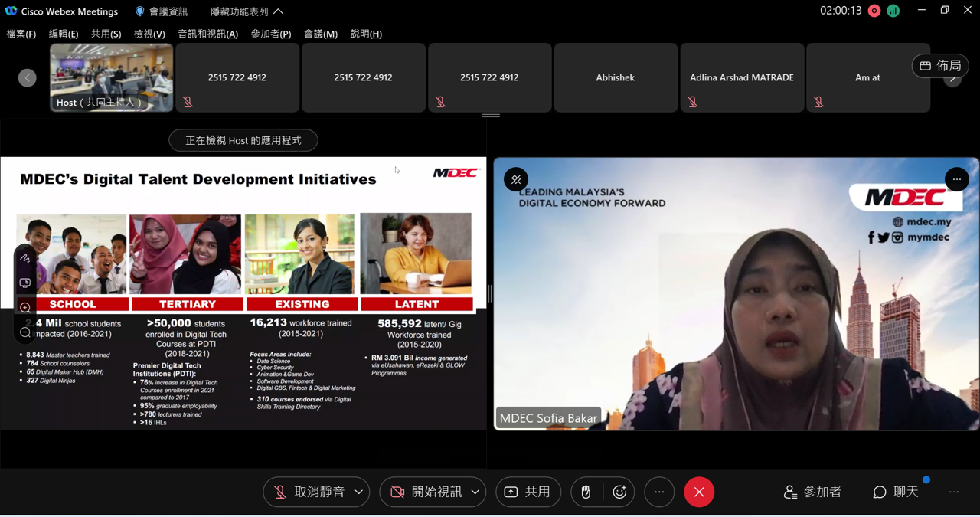Open the 佈局 layout options

pos(940,66)
